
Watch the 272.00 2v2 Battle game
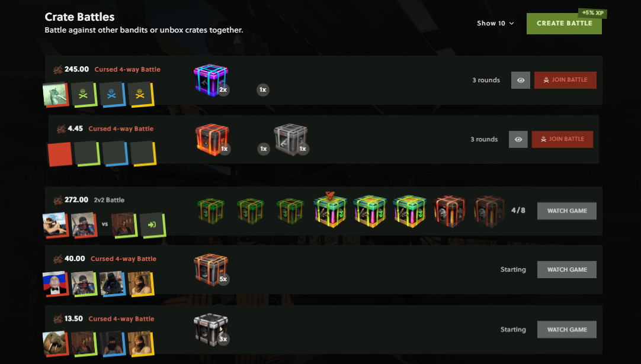click(x=566, y=211)
